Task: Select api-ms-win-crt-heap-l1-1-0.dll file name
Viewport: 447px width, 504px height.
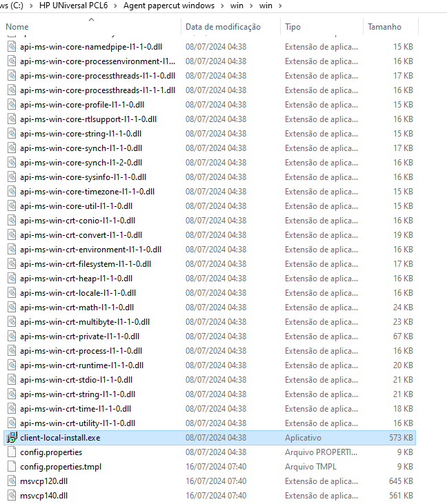Action: click(x=76, y=279)
